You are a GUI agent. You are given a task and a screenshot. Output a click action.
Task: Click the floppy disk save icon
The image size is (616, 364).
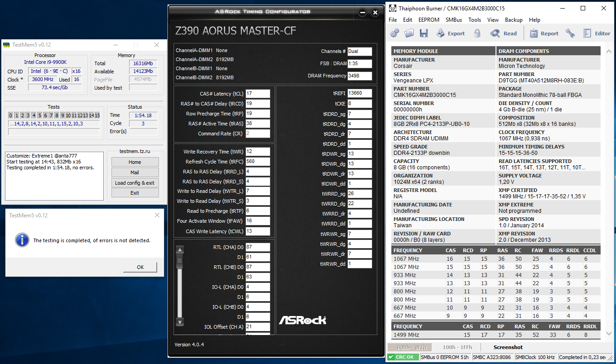[x=423, y=33]
